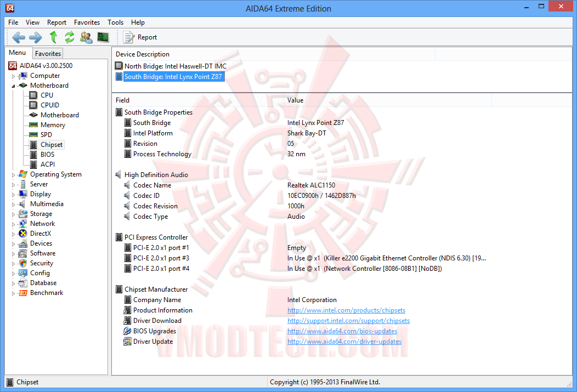577x392 pixels.
Task: Select Memory in the tree
Action: coord(53,125)
